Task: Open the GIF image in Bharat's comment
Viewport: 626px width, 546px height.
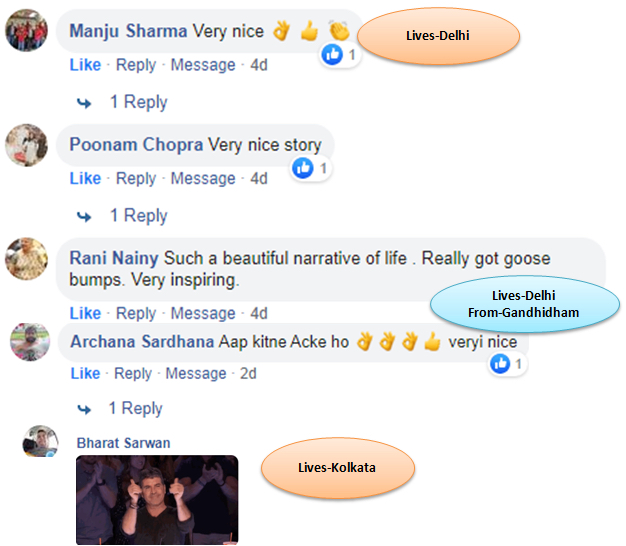Action: point(157,499)
